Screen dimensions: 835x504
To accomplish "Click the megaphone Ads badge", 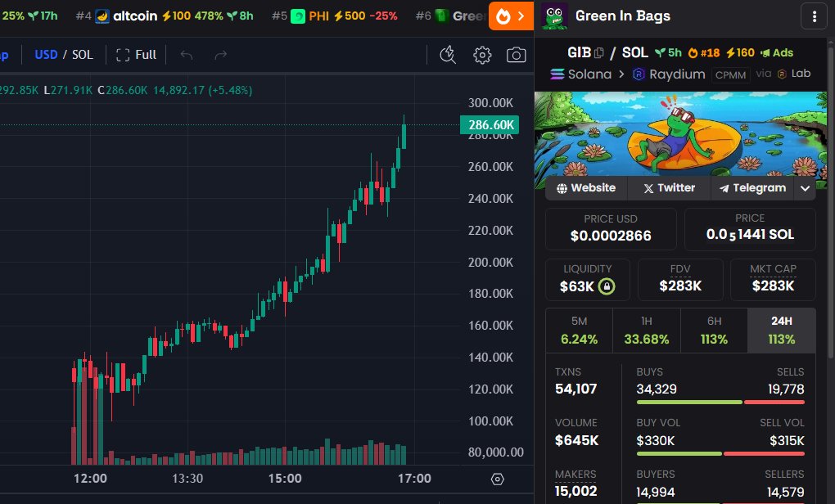I will (777, 52).
